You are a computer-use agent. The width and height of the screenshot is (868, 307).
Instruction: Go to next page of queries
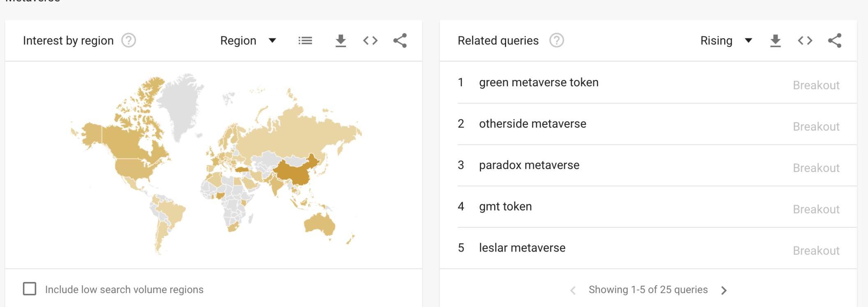[724, 290]
